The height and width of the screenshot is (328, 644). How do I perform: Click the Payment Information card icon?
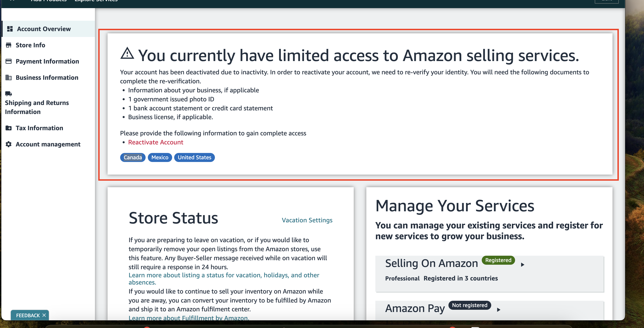coord(9,61)
